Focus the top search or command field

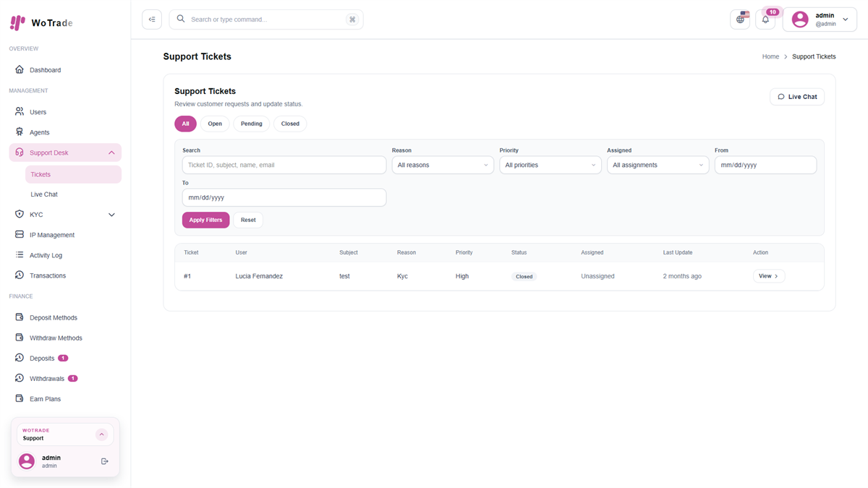266,20
